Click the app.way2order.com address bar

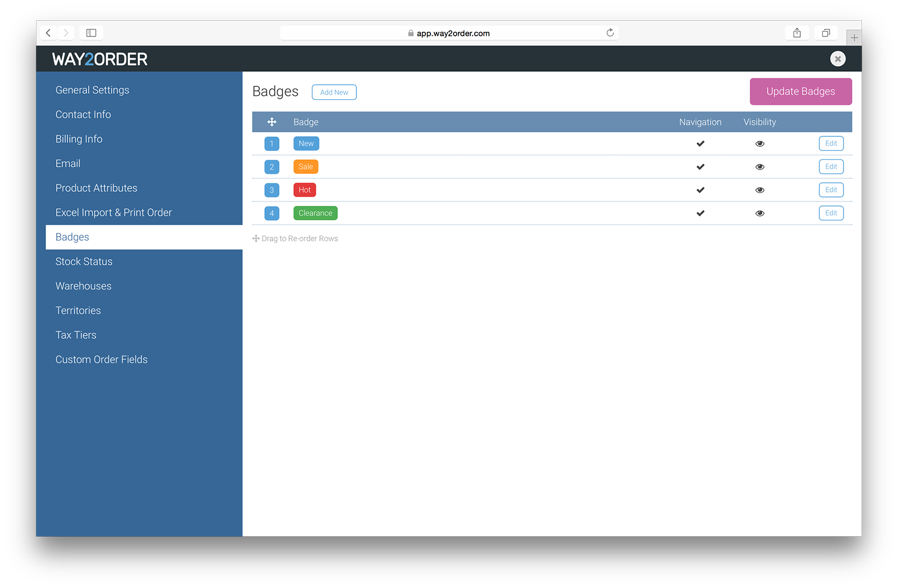(x=449, y=33)
